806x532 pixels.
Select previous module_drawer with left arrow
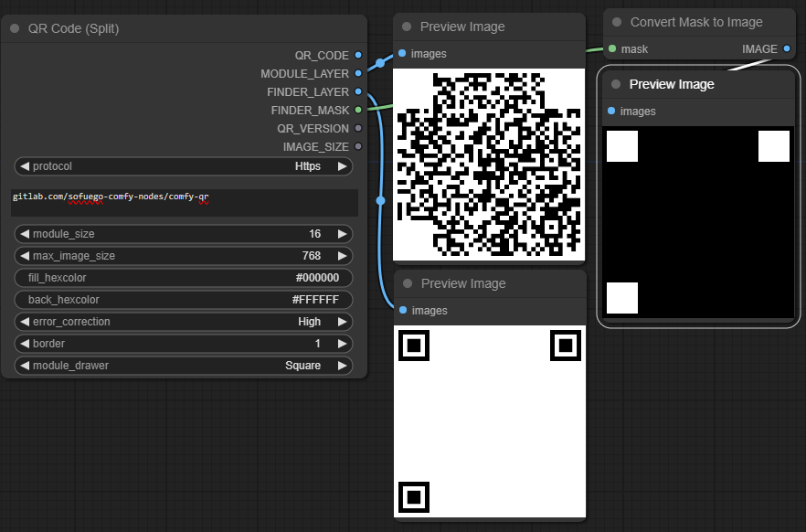24,366
